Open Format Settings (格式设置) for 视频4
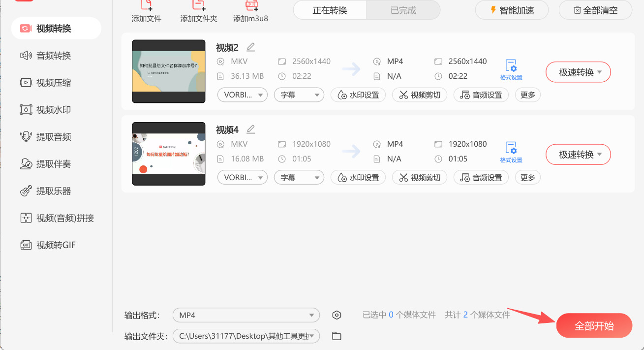Image resolution: width=644 pixels, height=350 pixels. pyautogui.click(x=511, y=153)
